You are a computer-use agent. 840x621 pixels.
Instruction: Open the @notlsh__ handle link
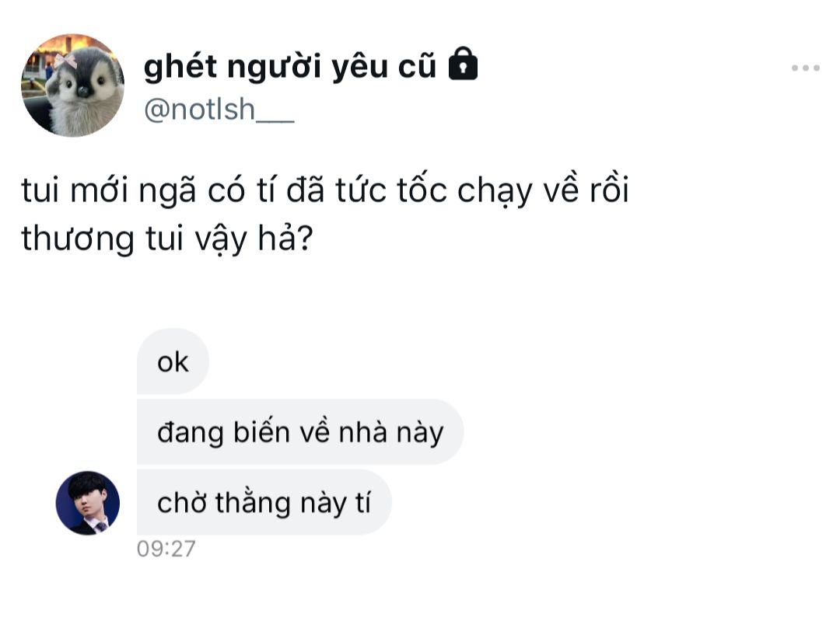coord(219,110)
